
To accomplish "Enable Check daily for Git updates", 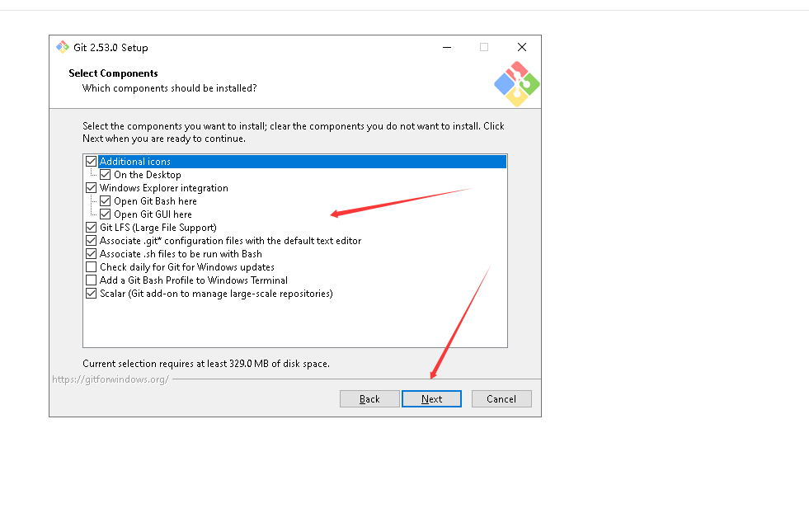I will point(92,267).
